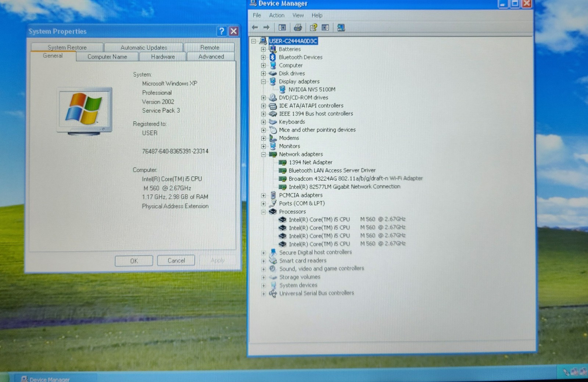Expand Ports (COM & LPT) category
The width and height of the screenshot is (588, 382).
(263, 203)
